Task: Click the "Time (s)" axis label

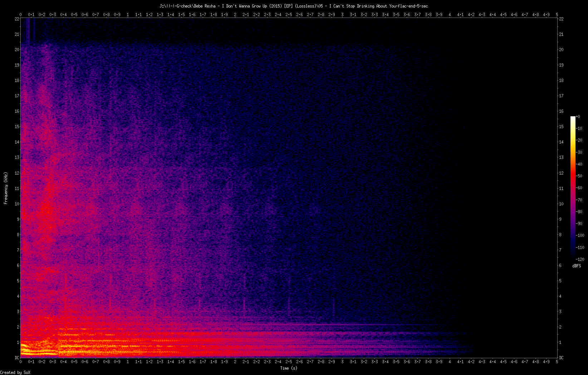Action: click(289, 368)
